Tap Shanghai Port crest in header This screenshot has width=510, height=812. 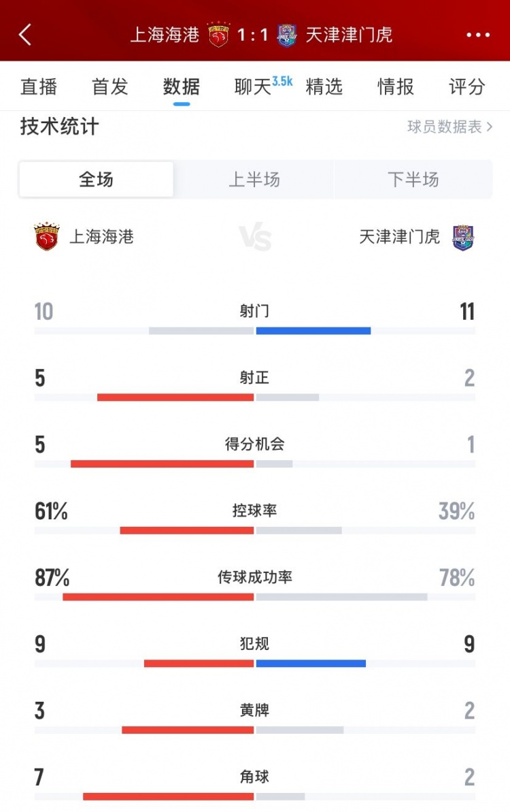(x=219, y=35)
